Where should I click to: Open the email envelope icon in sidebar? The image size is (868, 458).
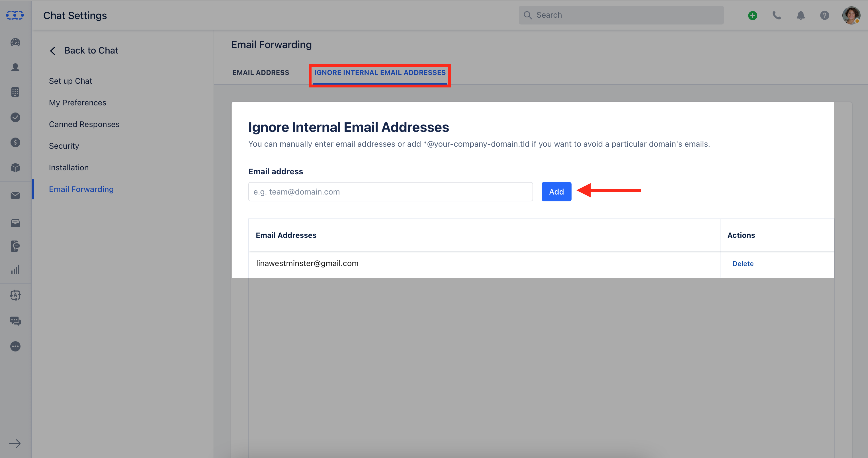15,195
